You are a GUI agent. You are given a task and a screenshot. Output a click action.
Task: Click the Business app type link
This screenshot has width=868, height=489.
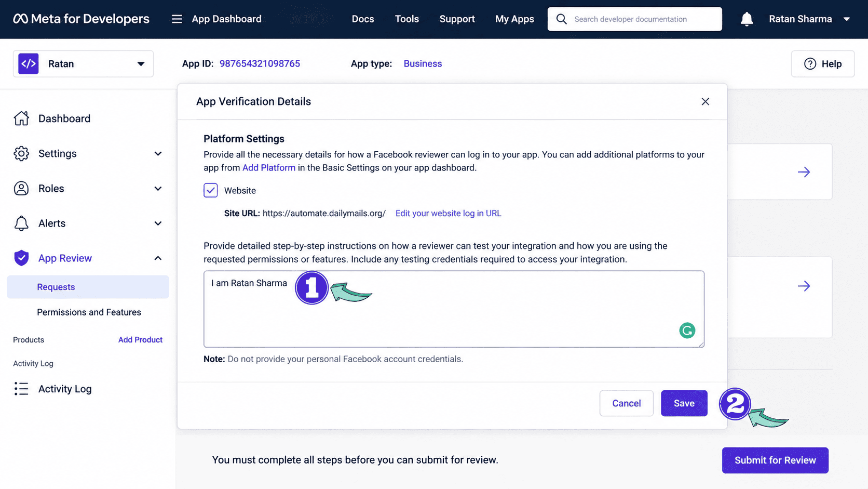(x=423, y=64)
